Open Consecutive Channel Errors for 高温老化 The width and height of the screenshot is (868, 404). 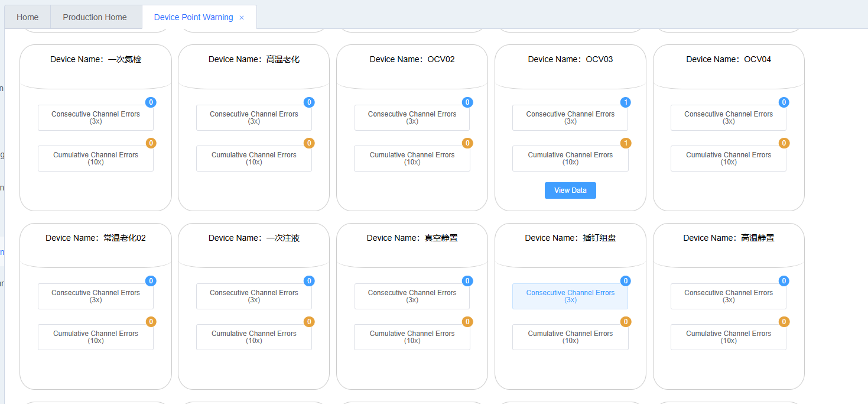254,118
